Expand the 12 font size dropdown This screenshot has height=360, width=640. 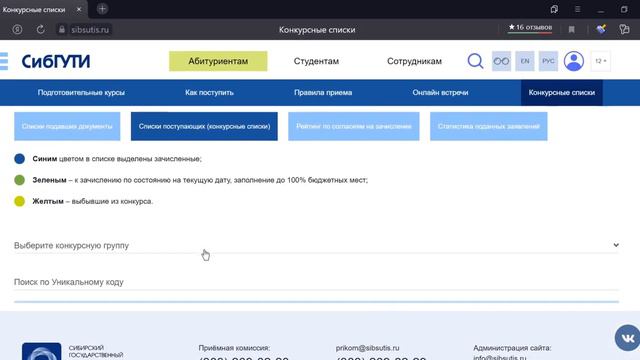coord(600,61)
